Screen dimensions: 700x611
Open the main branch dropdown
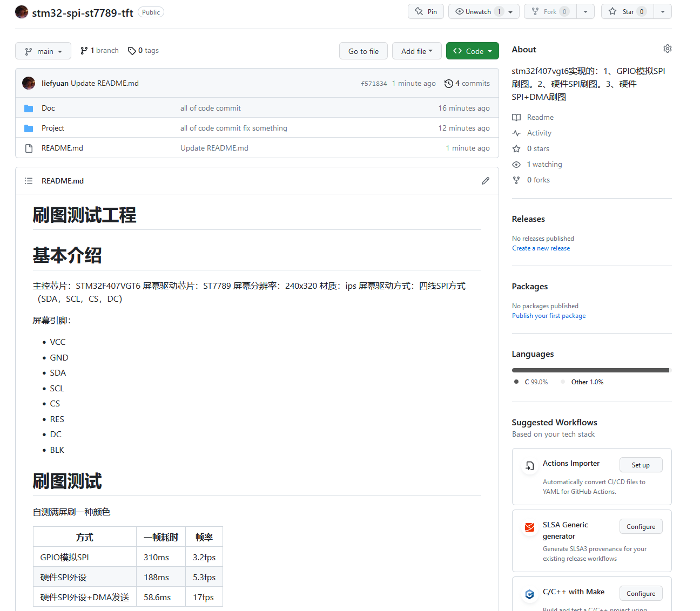point(43,51)
